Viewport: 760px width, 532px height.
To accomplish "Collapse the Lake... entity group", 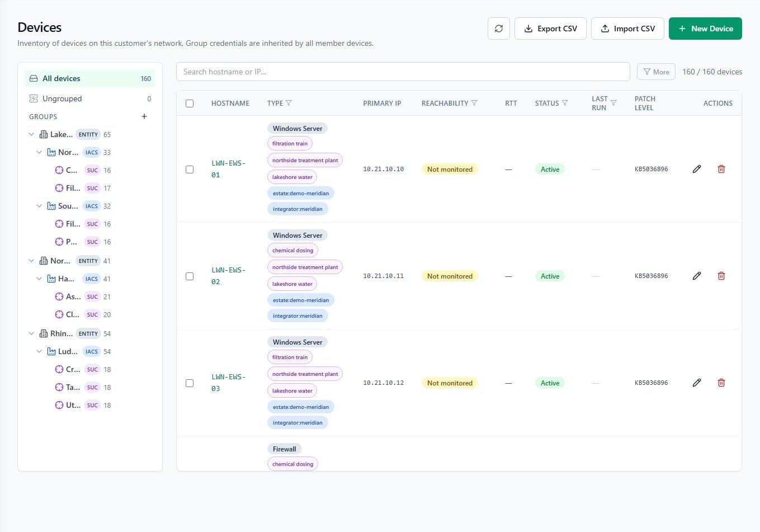I will (x=31, y=134).
